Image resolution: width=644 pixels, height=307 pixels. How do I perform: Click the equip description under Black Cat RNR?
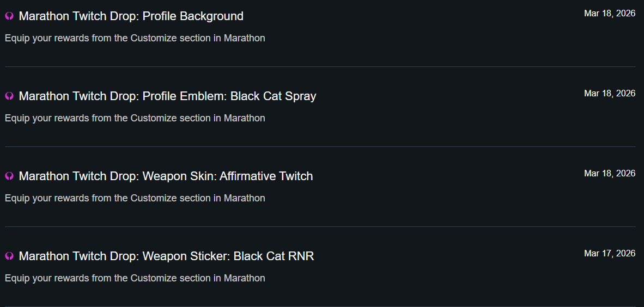135,278
